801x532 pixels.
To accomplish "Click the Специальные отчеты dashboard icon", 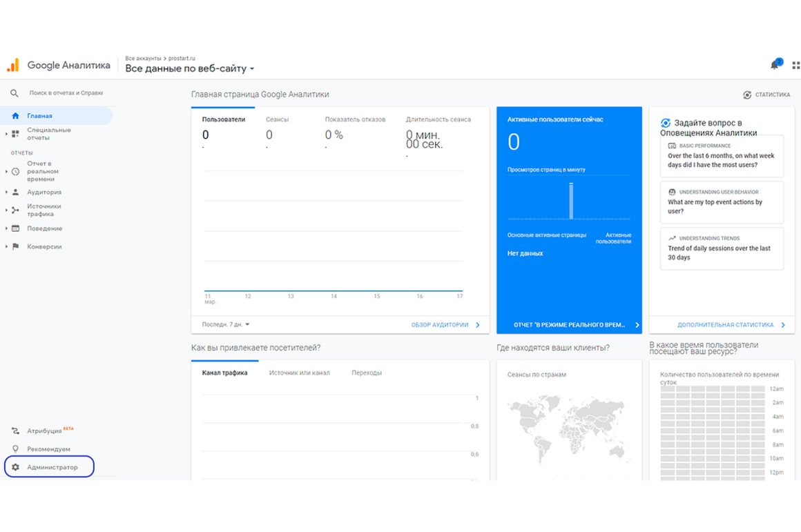I will pos(15,134).
